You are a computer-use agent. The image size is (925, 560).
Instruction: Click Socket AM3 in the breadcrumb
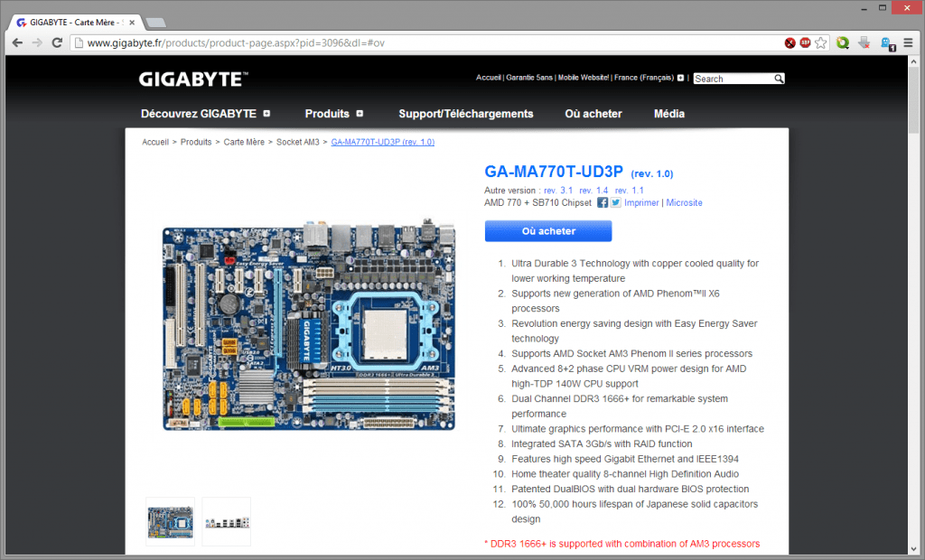[297, 142]
